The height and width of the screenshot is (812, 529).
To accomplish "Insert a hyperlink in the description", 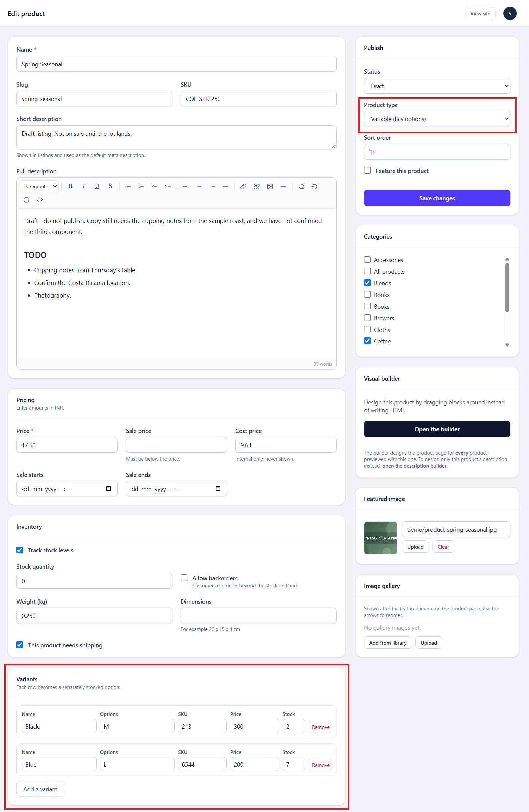I will point(243,186).
